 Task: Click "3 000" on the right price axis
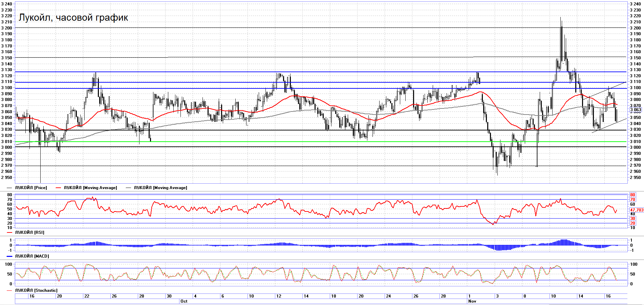[x=635, y=147]
